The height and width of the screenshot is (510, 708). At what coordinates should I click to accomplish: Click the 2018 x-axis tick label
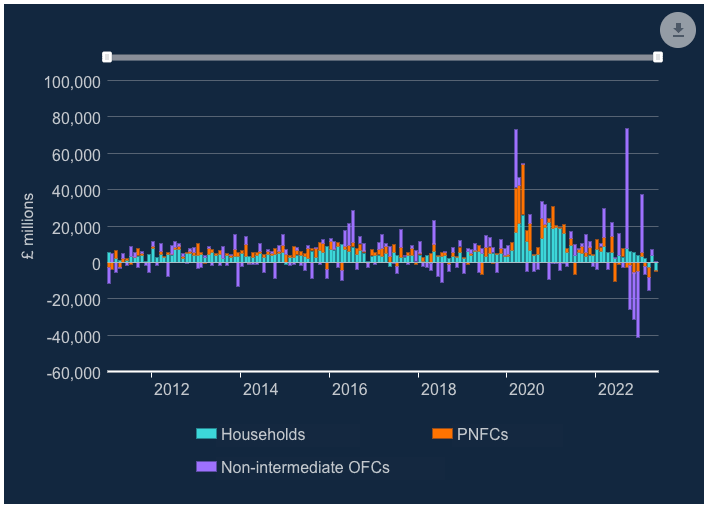[437, 389]
